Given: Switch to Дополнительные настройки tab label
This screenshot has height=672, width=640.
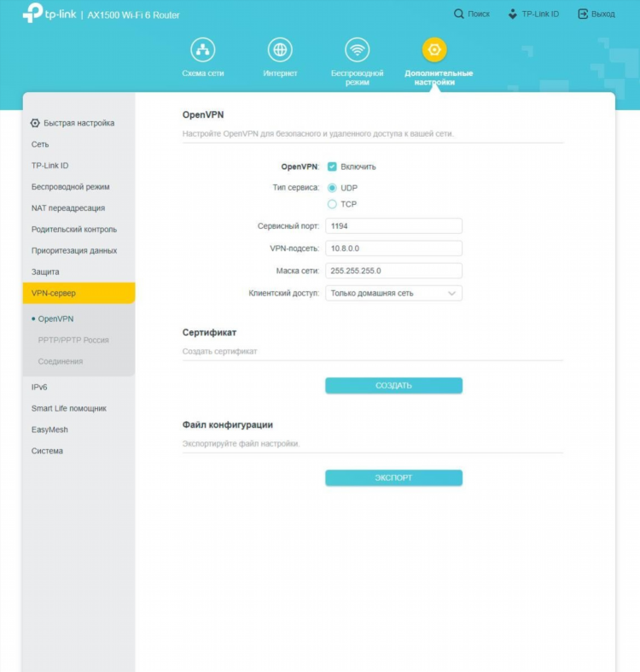Looking at the screenshot, I should [x=439, y=78].
